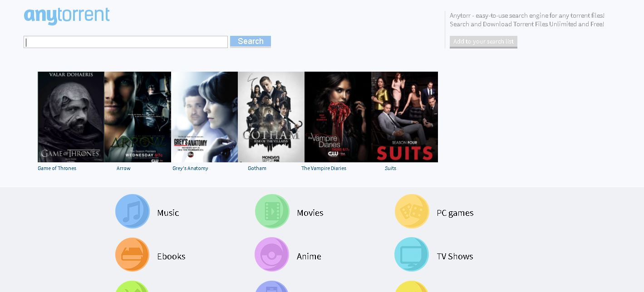Image resolution: width=644 pixels, height=292 pixels.
Task: Select the Anime category label
Action: pyautogui.click(x=309, y=256)
